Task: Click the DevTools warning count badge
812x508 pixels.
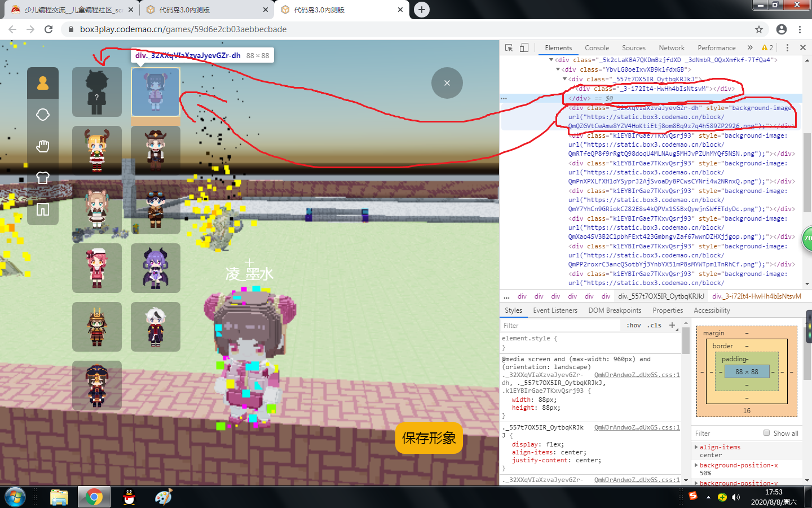Action: click(x=767, y=48)
